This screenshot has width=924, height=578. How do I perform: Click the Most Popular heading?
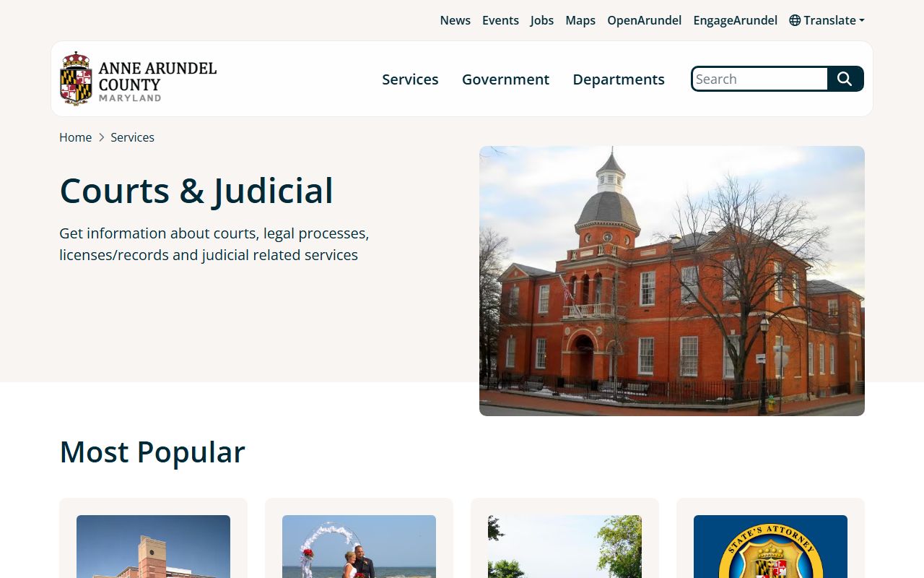152,452
